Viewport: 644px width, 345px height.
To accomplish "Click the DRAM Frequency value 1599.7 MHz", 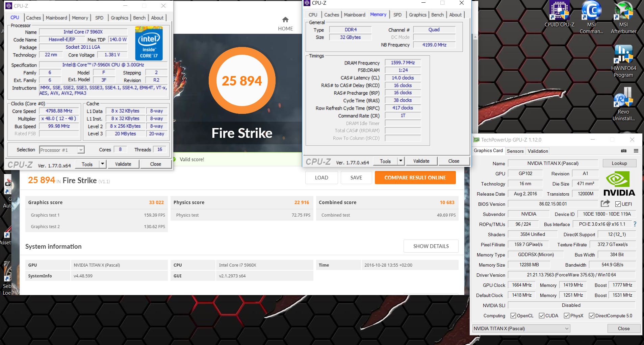I will point(403,63).
